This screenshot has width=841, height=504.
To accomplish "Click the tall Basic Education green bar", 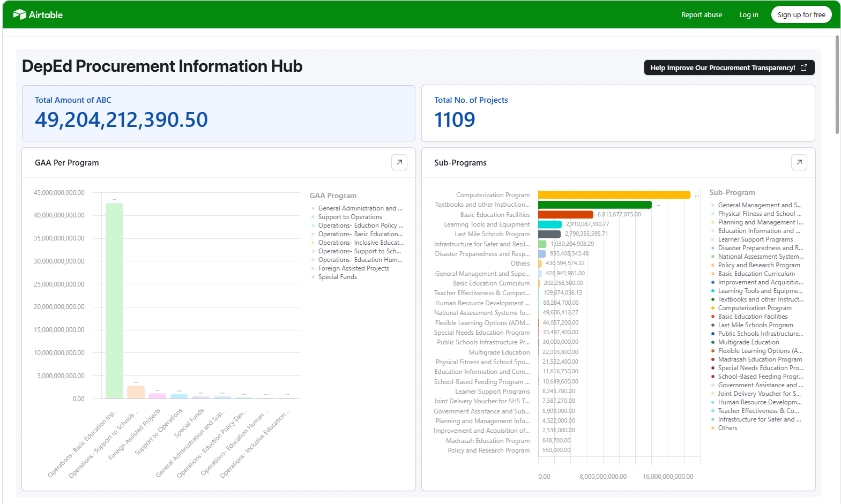I will click(x=114, y=300).
